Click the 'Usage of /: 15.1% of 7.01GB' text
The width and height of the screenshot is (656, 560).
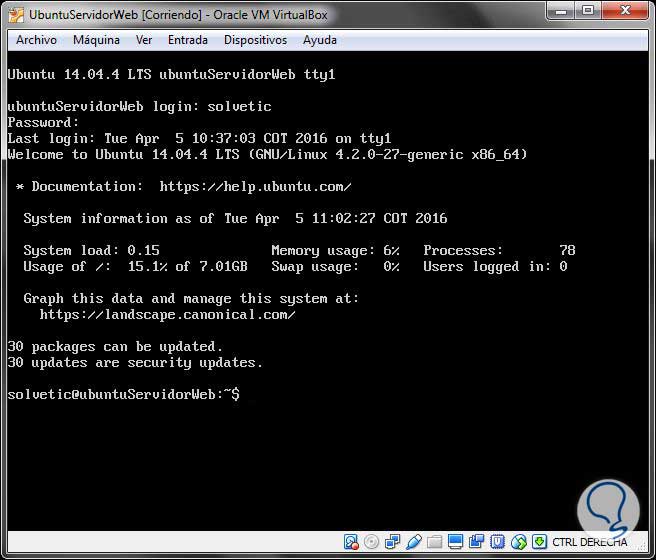(x=136, y=266)
